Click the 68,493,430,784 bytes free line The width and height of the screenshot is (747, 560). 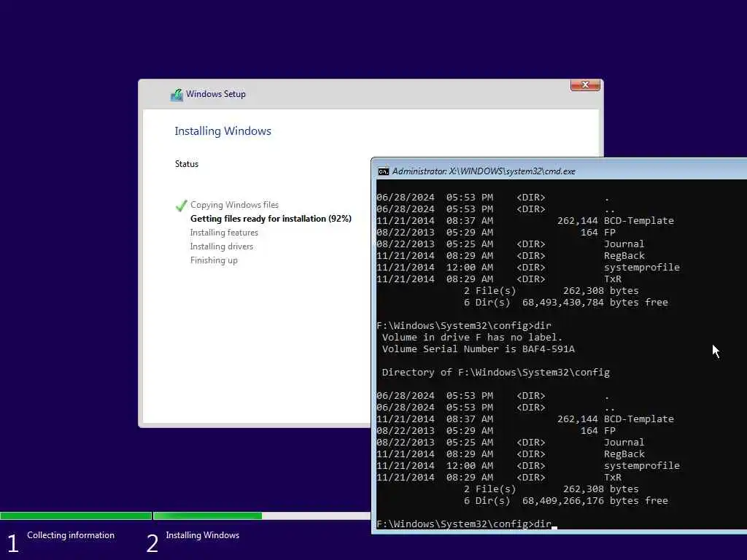click(565, 303)
